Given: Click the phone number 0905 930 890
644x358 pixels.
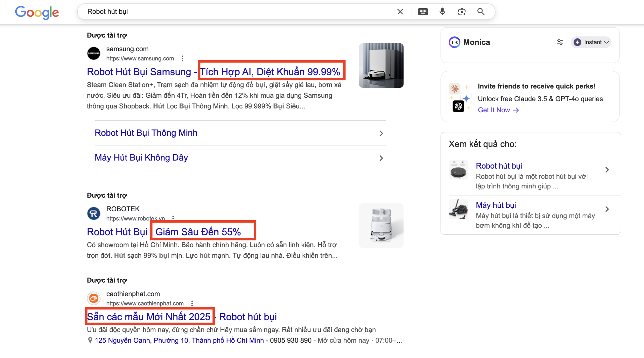Looking at the screenshot, I should (291, 340).
